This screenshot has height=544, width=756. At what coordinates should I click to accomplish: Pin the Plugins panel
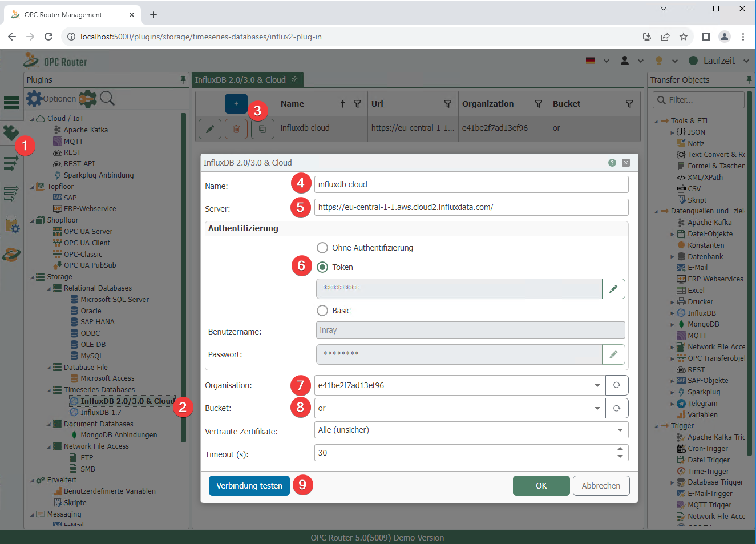183,80
